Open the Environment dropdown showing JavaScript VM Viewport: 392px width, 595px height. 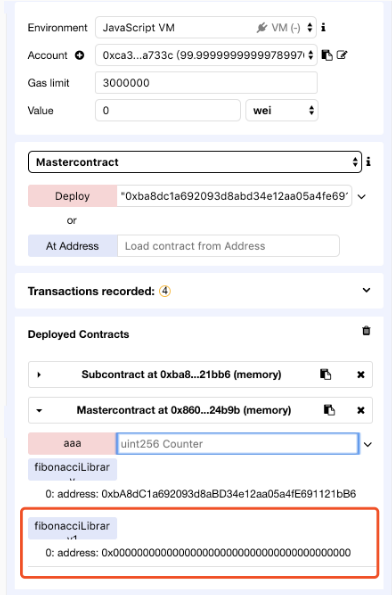coord(206,28)
